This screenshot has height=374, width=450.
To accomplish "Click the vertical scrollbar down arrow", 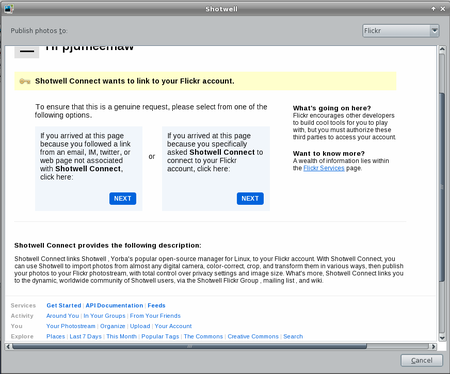I will point(442,338).
